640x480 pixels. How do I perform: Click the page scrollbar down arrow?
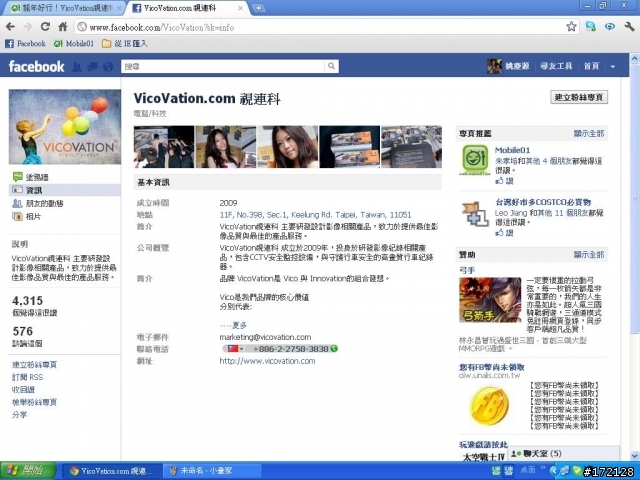click(x=635, y=456)
